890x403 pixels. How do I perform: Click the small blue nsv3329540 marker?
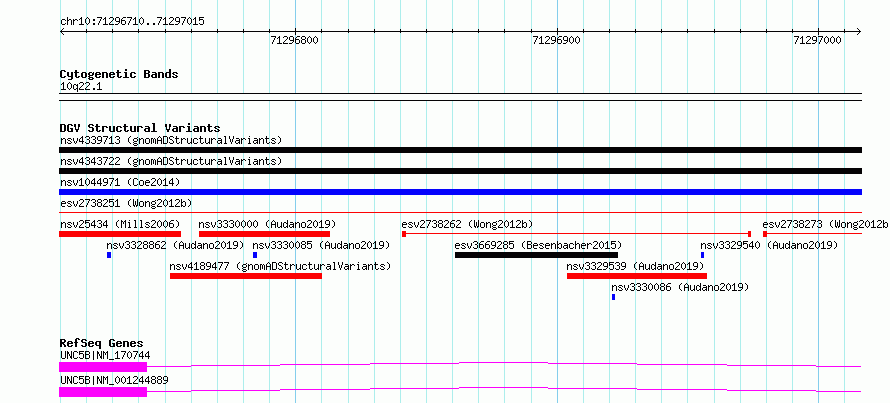(702, 255)
